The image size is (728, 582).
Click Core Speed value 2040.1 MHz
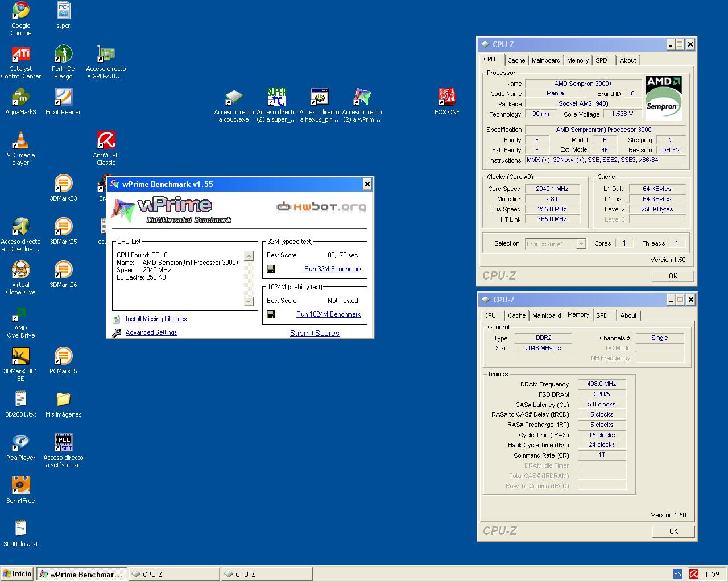552,189
